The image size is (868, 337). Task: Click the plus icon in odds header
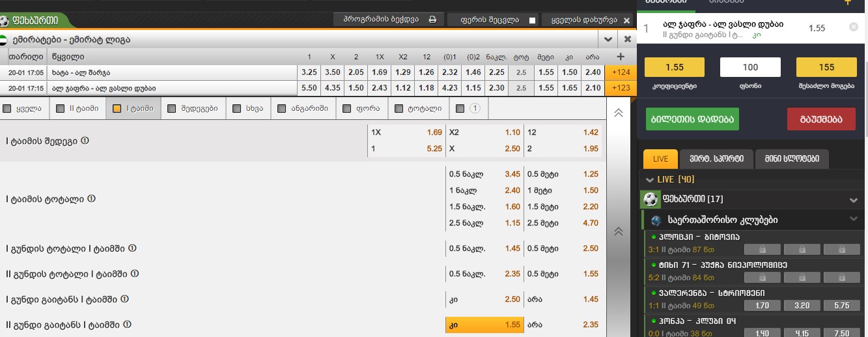[621, 56]
